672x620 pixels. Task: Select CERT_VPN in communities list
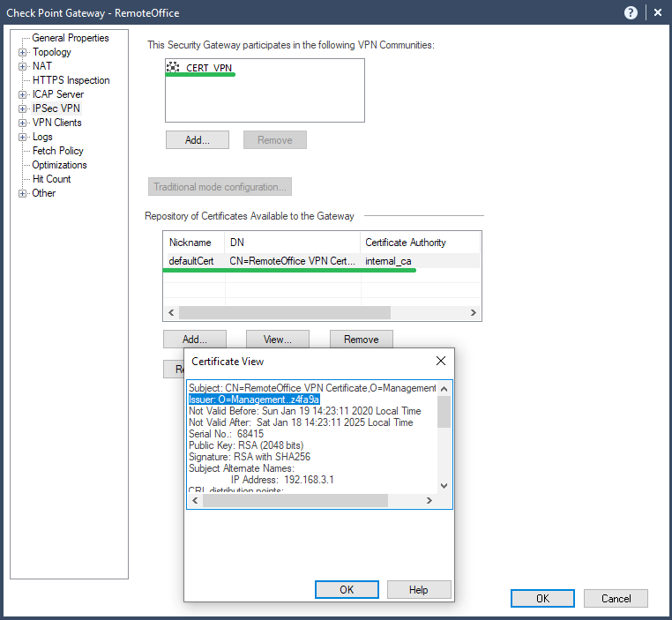pos(209,68)
